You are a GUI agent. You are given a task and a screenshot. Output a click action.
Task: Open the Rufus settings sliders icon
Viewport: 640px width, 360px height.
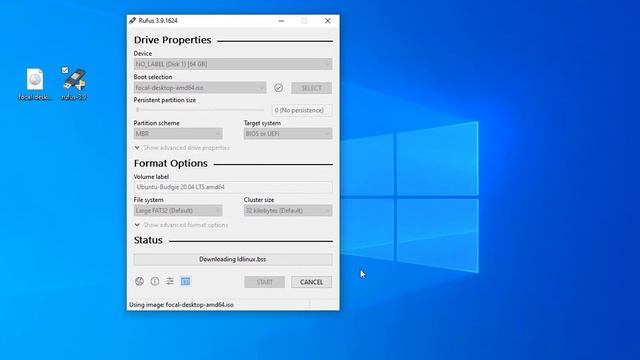tap(170, 281)
